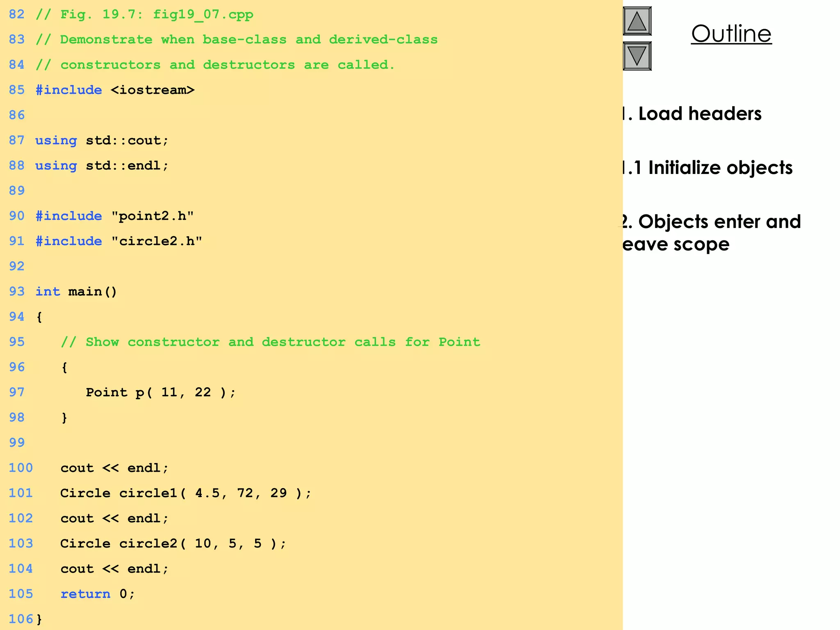Click line number 93
840x630 pixels.
pyautogui.click(x=17, y=292)
